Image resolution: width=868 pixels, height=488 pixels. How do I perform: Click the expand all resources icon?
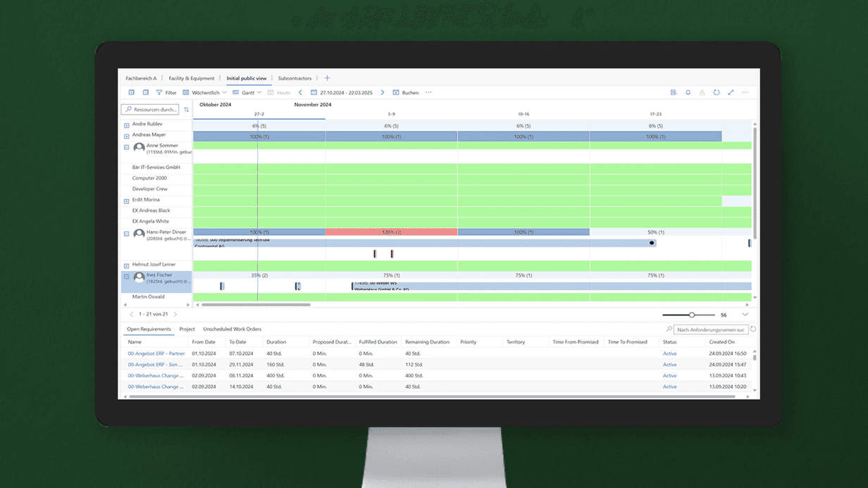(x=131, y=92)
